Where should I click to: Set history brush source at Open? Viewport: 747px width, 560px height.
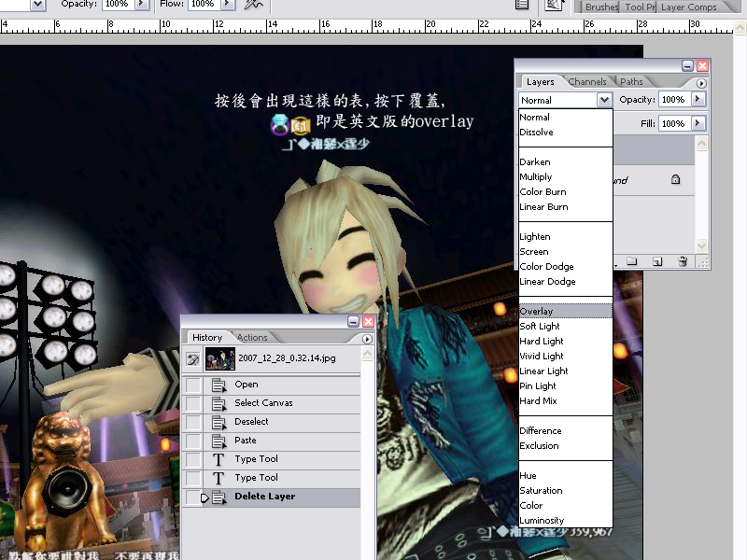(193, 385)
